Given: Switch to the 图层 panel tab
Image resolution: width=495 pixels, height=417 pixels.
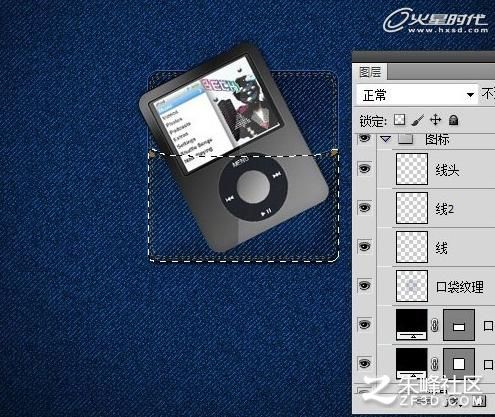Looking at the screenshot, I should pos(370,72).
